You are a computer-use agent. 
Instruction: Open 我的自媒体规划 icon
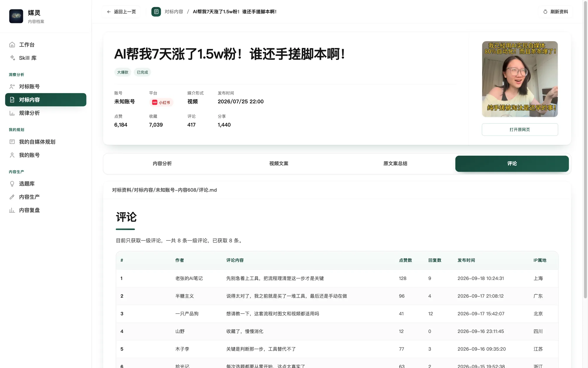12,142
